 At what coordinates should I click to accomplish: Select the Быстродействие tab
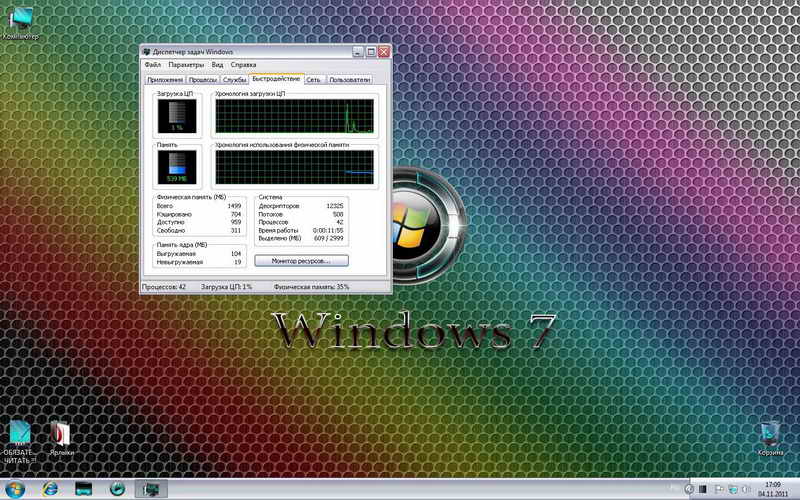click(x=276, y=79)
